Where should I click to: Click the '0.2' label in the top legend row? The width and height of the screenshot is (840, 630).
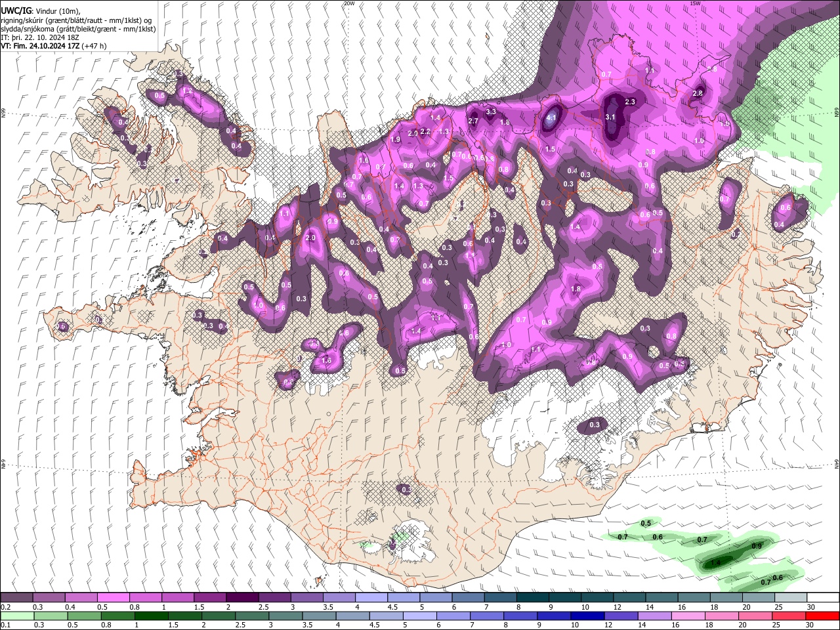pyautogui.click(x=5, y=607)
